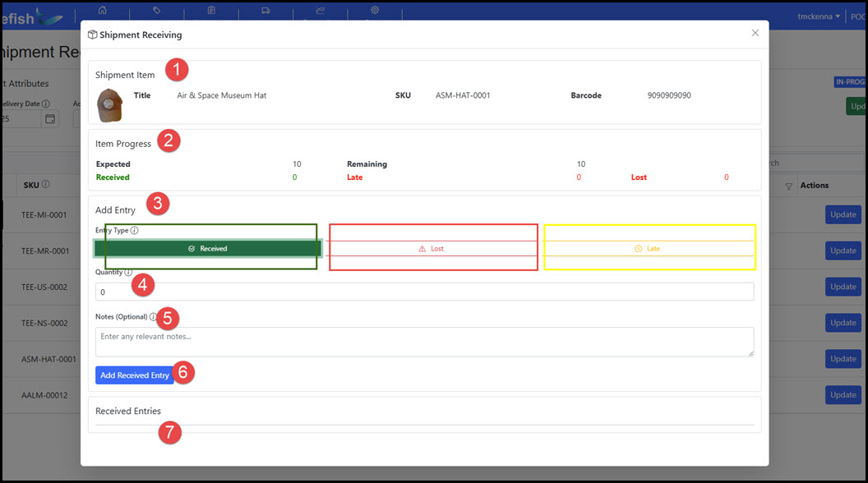Open the column filter icon near Actions
Screen dimensions: 868x483
pyautogui.click(x=788, y=186)
